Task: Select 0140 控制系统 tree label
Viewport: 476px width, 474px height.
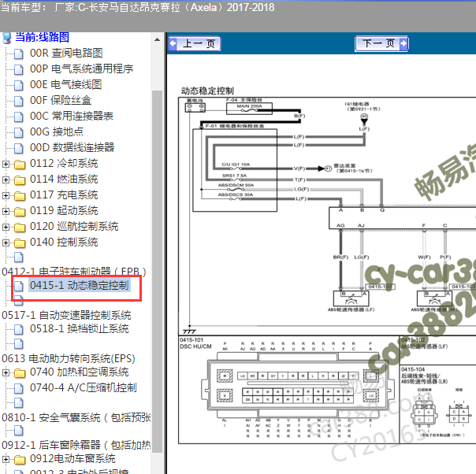Action: [x=64, y=243]
